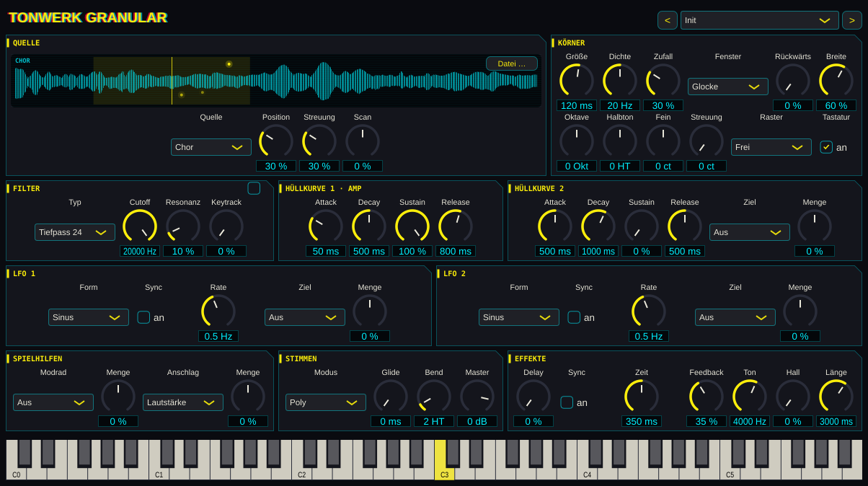This screenshot has height=486, width=868.
Task: Enable delay Sync in Effekte
Action: coord(567,402)
